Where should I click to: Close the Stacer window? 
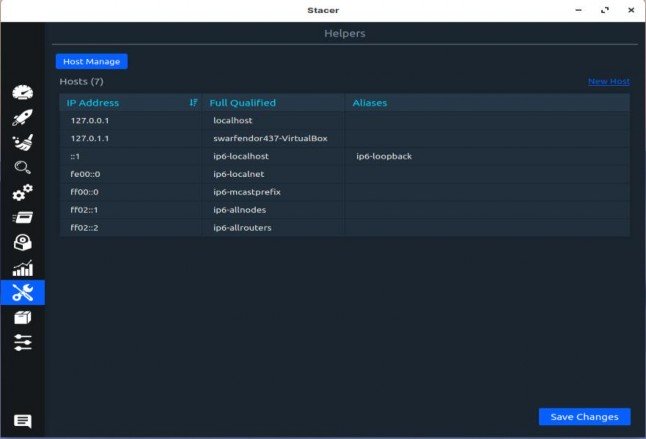tap(631, 10)
